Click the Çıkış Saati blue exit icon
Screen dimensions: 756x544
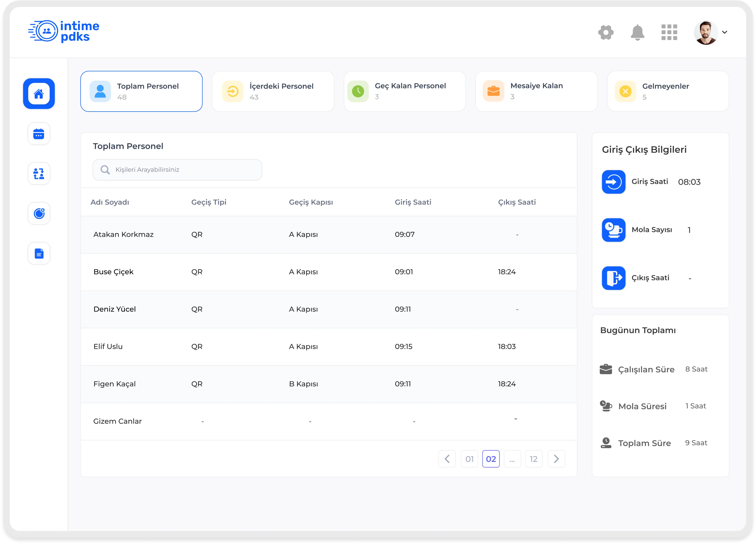[x=613, y=278]
